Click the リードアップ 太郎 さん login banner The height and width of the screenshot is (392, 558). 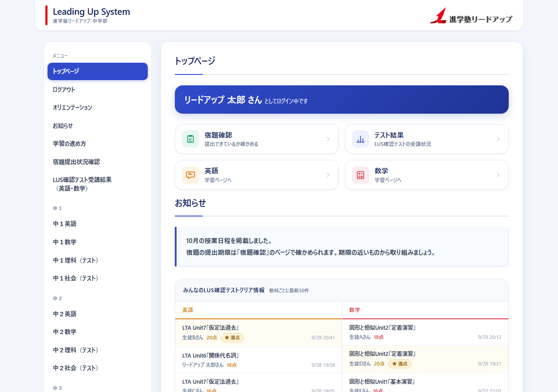tap(342, 100)
